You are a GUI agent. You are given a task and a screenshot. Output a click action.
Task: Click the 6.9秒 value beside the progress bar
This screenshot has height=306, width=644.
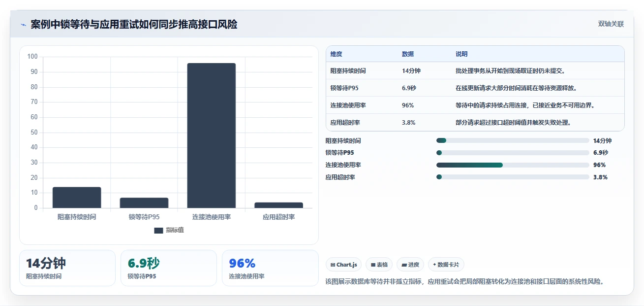point(601,153)
